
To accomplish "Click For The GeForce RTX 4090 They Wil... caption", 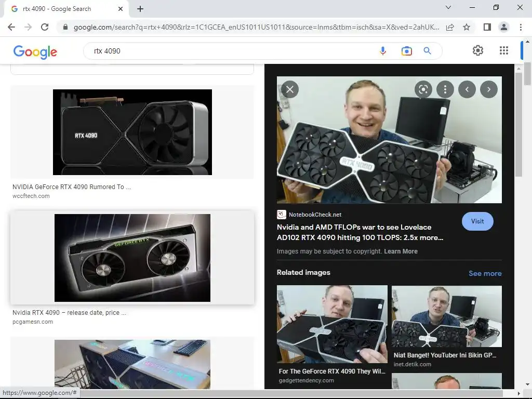I will (x=332, y=371).
